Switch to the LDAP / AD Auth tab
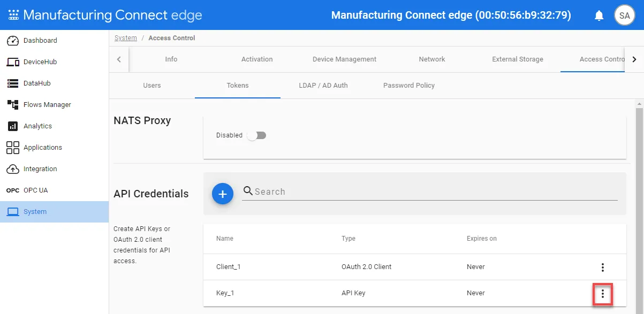 [323, 86]
